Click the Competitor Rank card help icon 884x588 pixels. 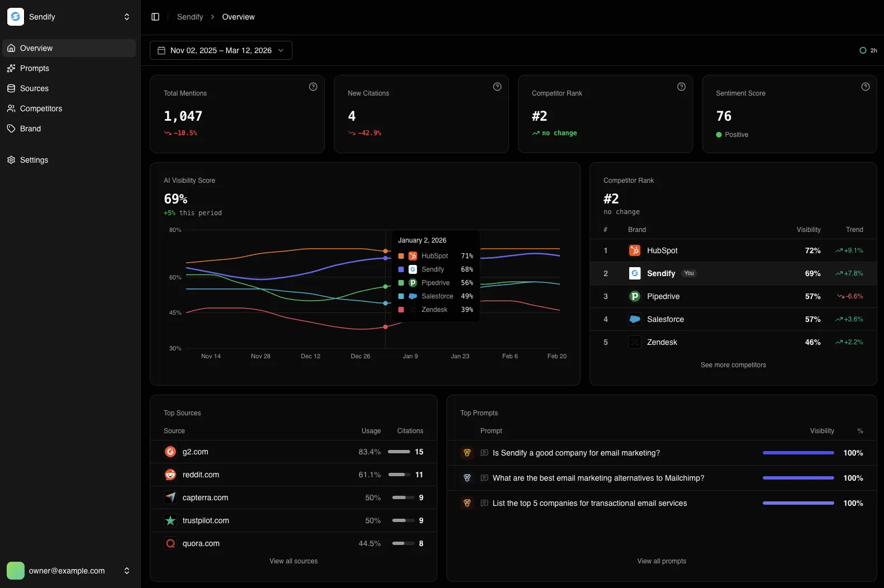coord(681,87)
